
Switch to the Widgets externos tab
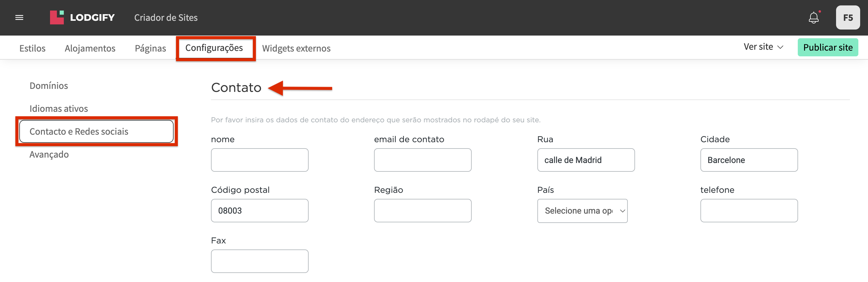pos(296,48)
